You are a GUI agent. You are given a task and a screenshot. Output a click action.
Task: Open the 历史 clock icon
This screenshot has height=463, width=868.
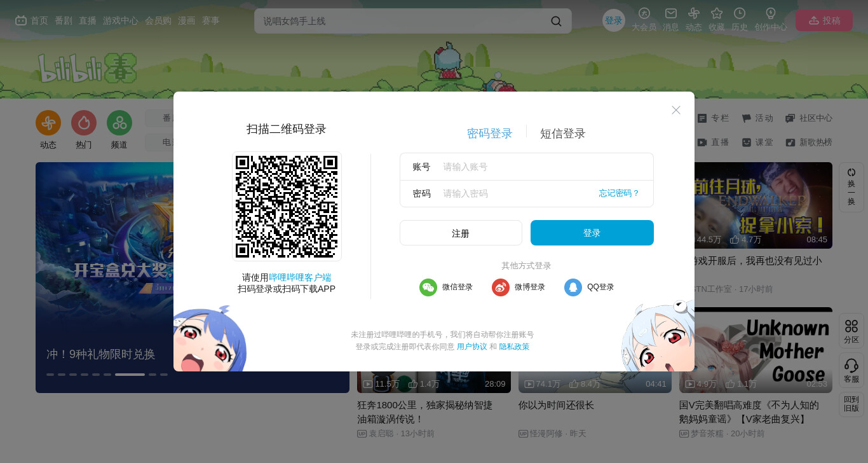coord(740,13)
